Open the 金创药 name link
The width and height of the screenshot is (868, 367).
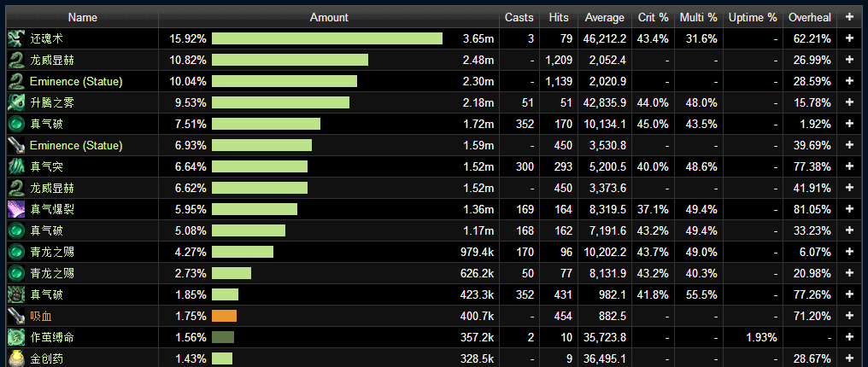pos(46,359)
